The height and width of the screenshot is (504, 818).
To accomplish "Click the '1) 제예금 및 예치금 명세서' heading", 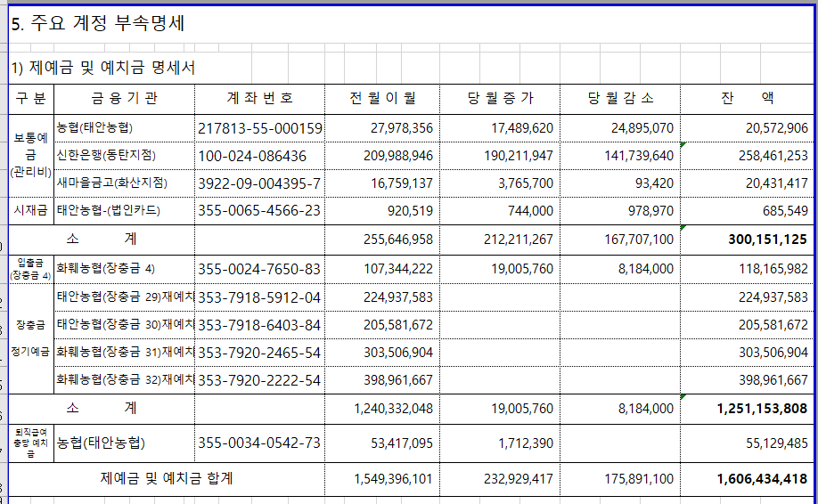I will [x=103, y=68].
